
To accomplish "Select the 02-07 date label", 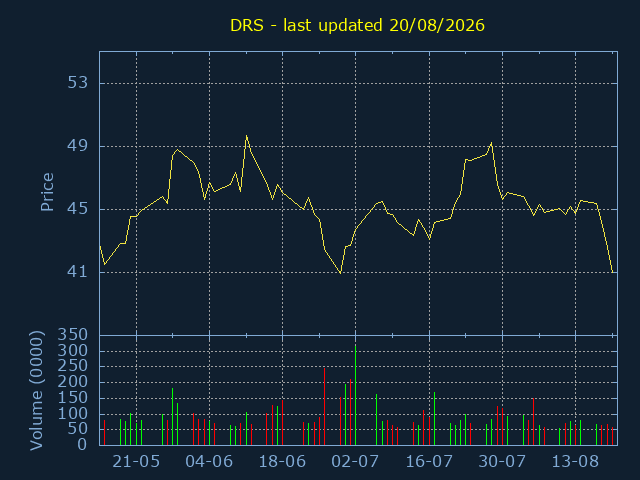I will point(355,462).
